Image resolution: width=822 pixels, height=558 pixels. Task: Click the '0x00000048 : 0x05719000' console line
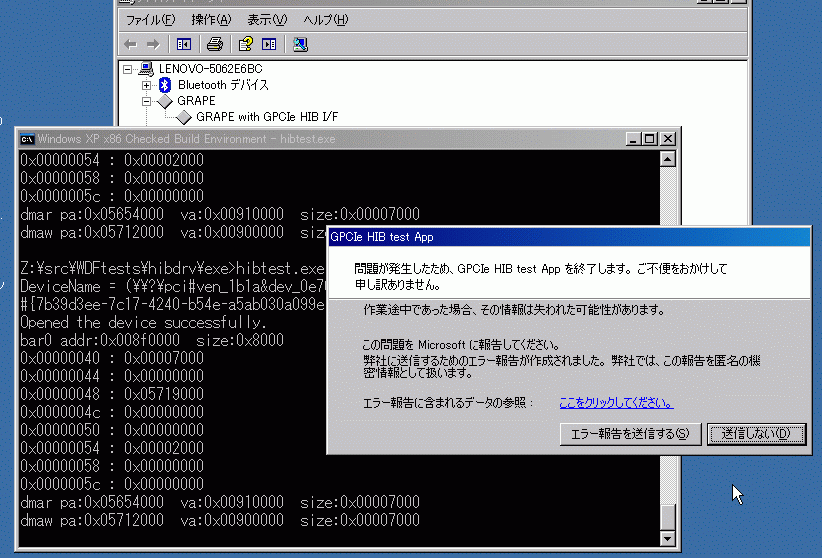(x=112, y=394)
